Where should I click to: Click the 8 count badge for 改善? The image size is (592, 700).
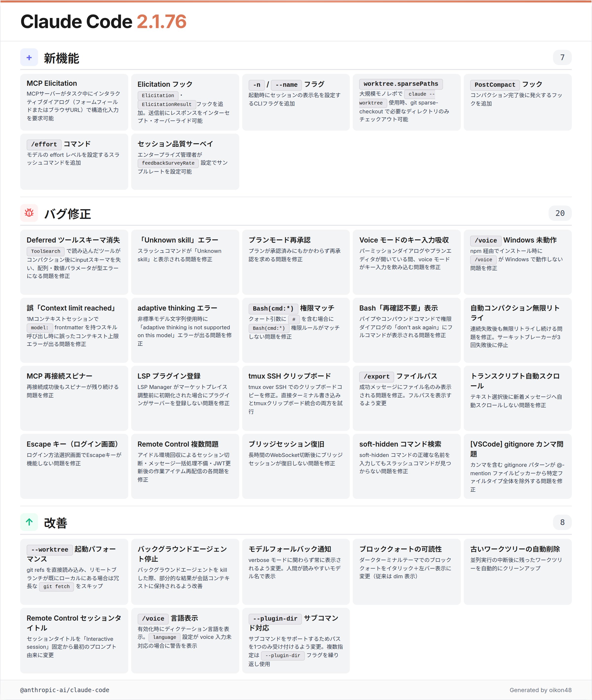tap(562, 522)
